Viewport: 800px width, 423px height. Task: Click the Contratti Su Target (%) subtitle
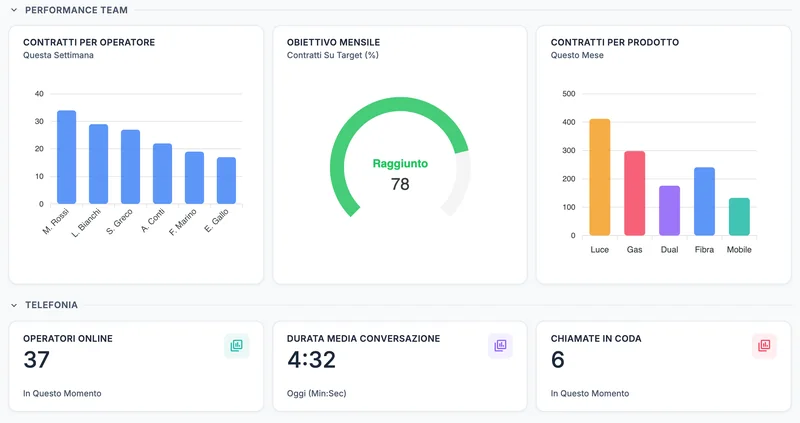pos(333,55)
